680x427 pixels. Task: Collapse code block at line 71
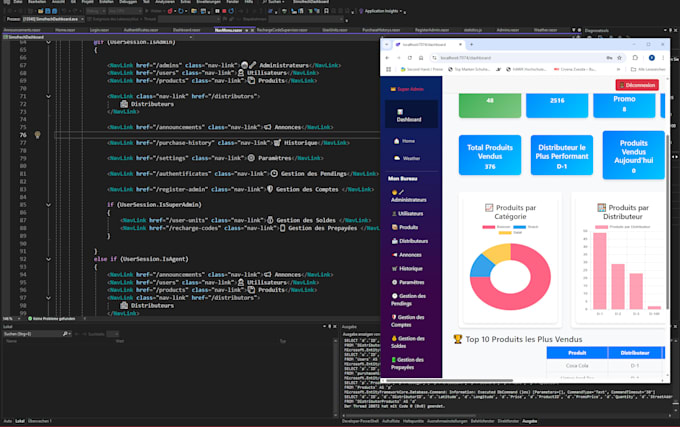49,96
